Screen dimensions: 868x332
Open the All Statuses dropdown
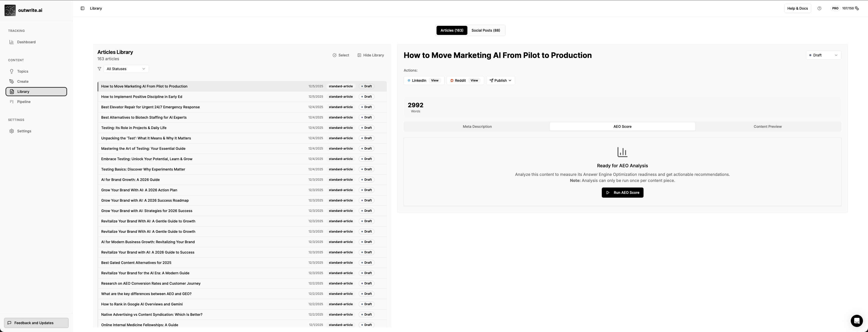click(x=126, y=69)
